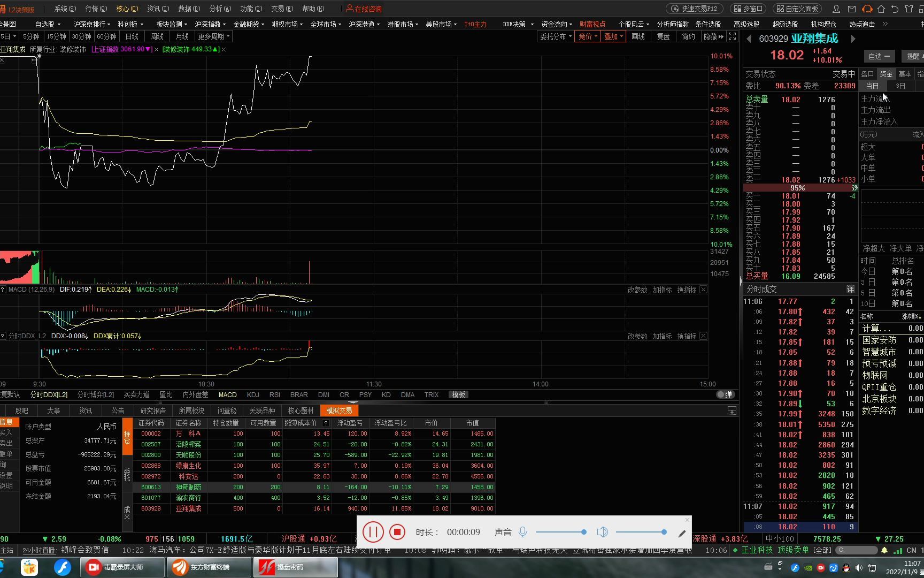This screenshot has width=924, height=578.
Task: Go to previous stock arrow
Action: coord(749,39)
